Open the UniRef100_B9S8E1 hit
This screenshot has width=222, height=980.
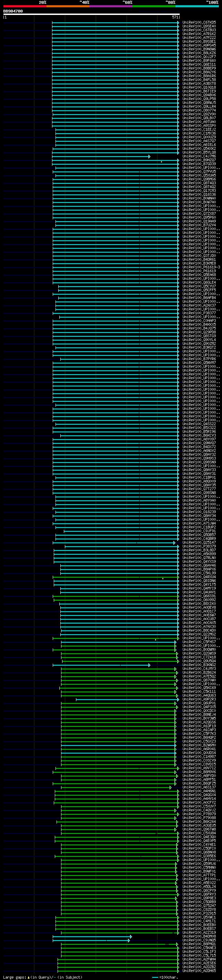click(199, 41)
